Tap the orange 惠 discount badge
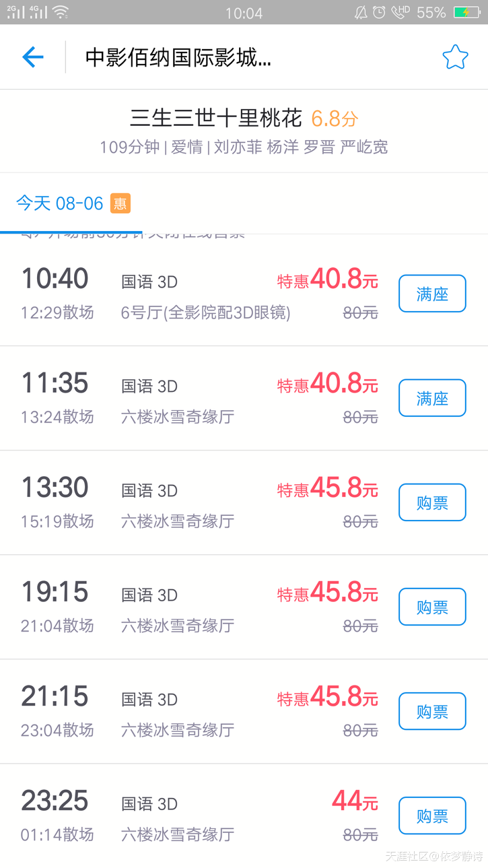Viewport: 488px width, 868px height. [x=120, y=203]
